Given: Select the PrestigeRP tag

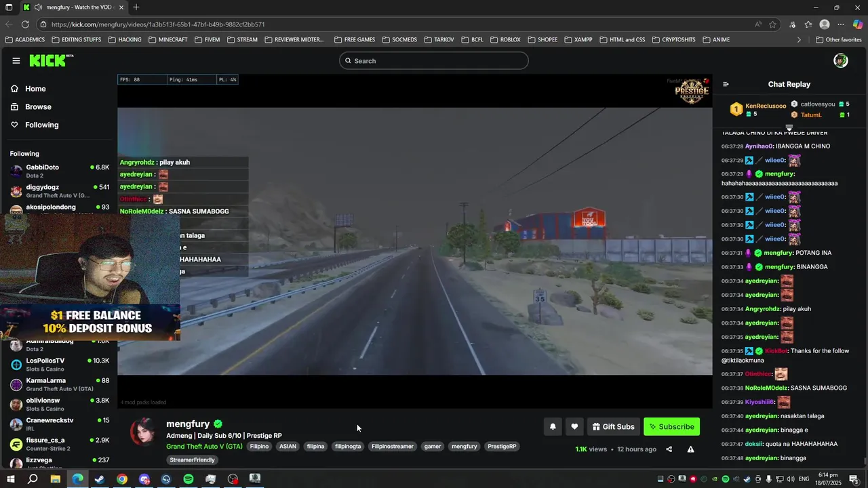Looking at the screenshot, I should [502, 447].
